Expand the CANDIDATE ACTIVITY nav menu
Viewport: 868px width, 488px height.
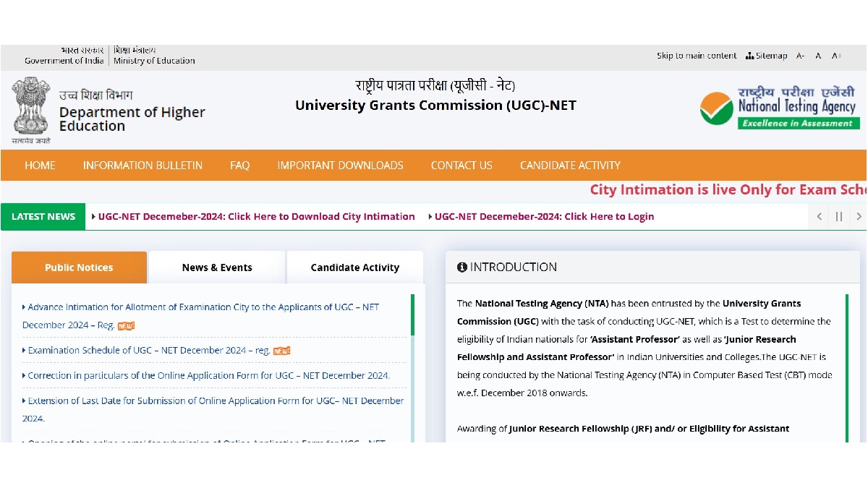pyautogui.click(x=570, y=166)
